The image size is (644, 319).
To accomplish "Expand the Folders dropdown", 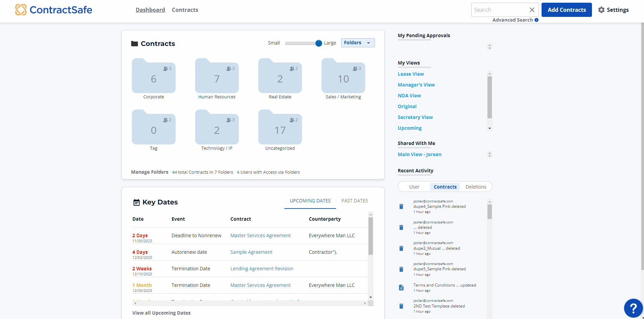I will (358, 43).
